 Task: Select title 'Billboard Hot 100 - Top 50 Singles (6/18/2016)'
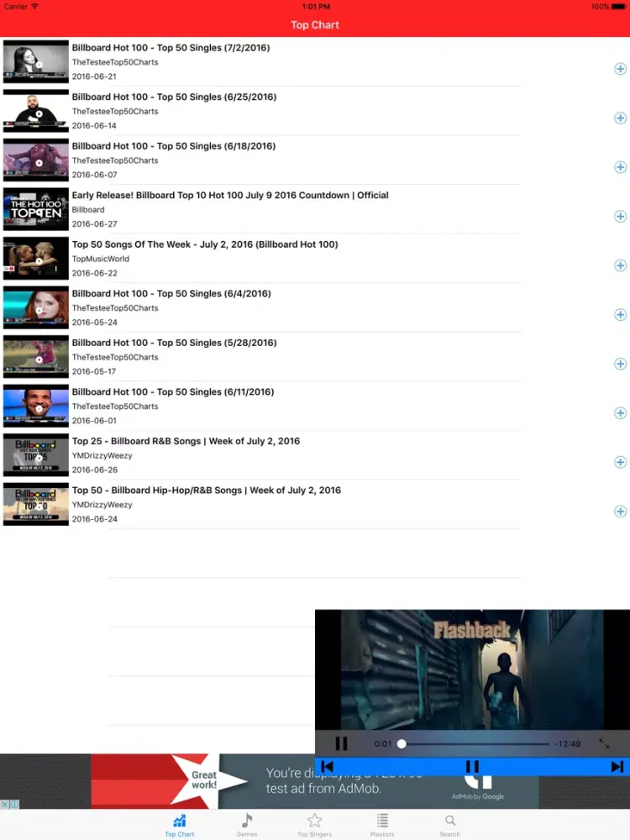(174, 146)
